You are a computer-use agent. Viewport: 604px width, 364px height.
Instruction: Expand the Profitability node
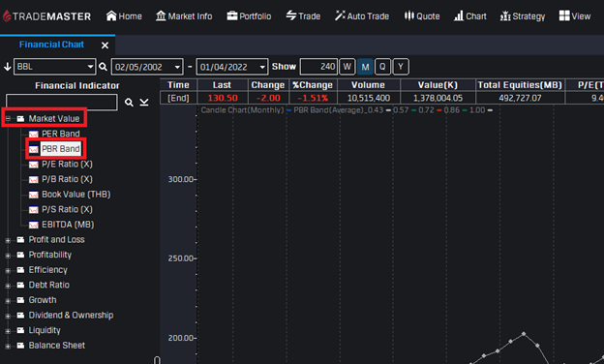[x=8, y=256]
